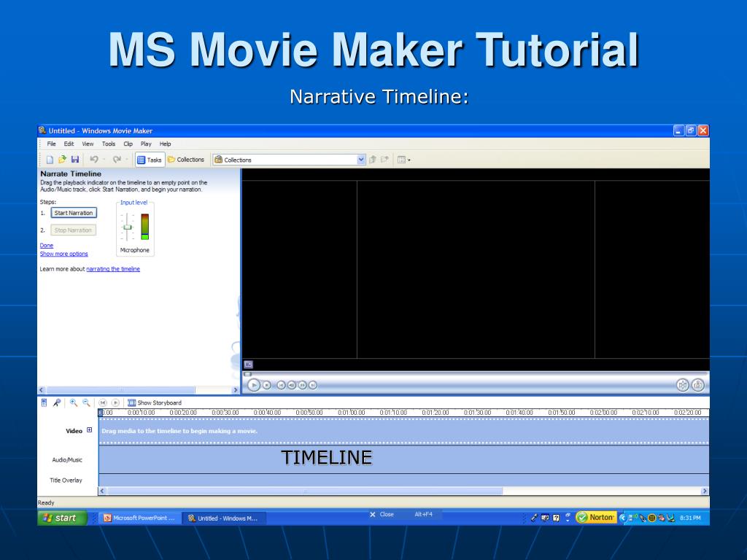Click the Undo arrow icon
This screenshot has width=747, height=560.
(x=94, y=160)
